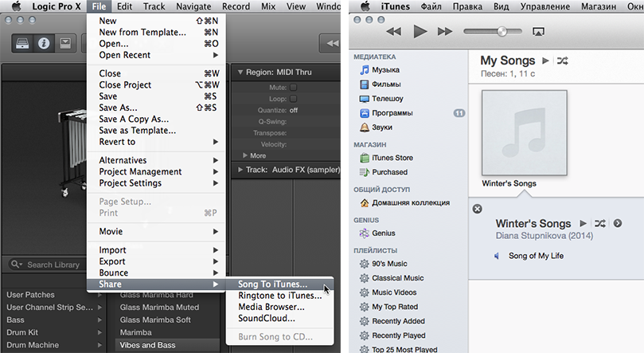
Task: Open the Apple menu beside iTunes
Action: point(365,6)
